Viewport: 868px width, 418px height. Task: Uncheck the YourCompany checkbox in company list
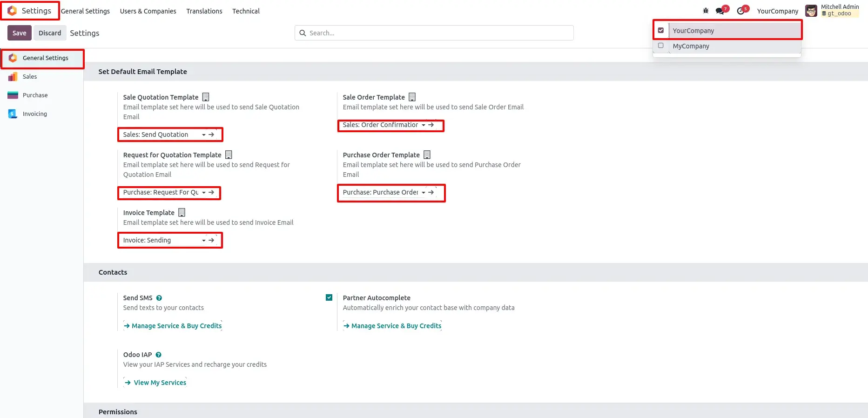pos(661,30)
